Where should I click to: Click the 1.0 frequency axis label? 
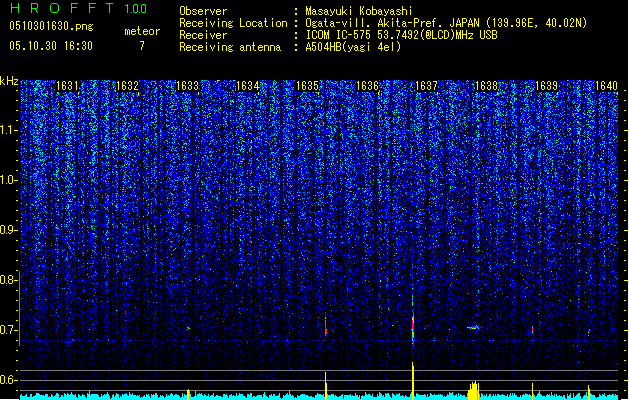[9, 180]
